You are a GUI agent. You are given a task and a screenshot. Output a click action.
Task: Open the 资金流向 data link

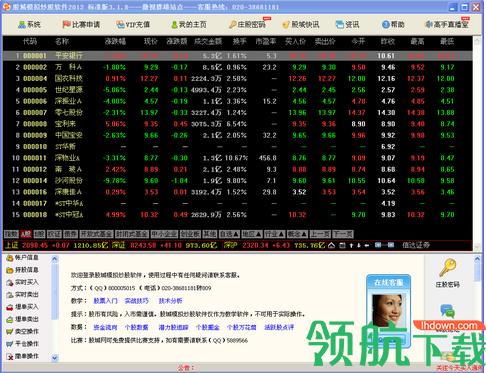click(105, 327)
